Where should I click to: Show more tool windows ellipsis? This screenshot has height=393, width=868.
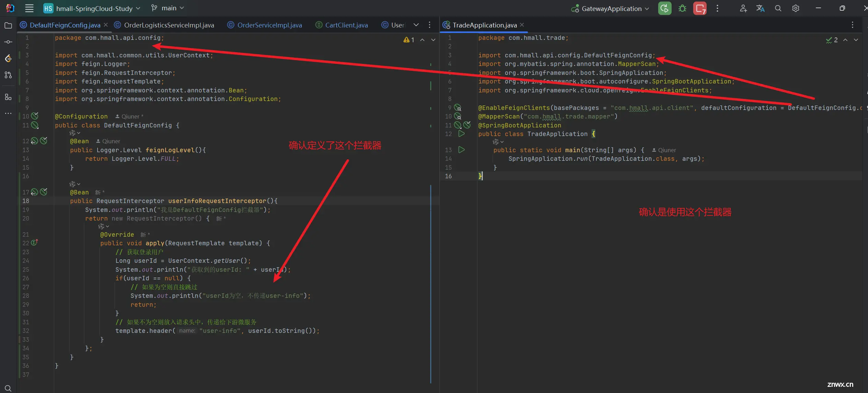pyautogui.click(x=8, y=113)
